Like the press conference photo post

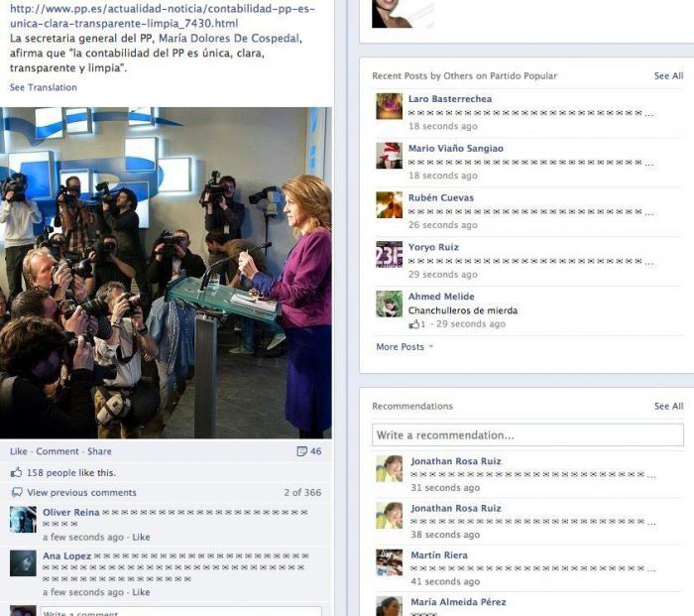19,451
